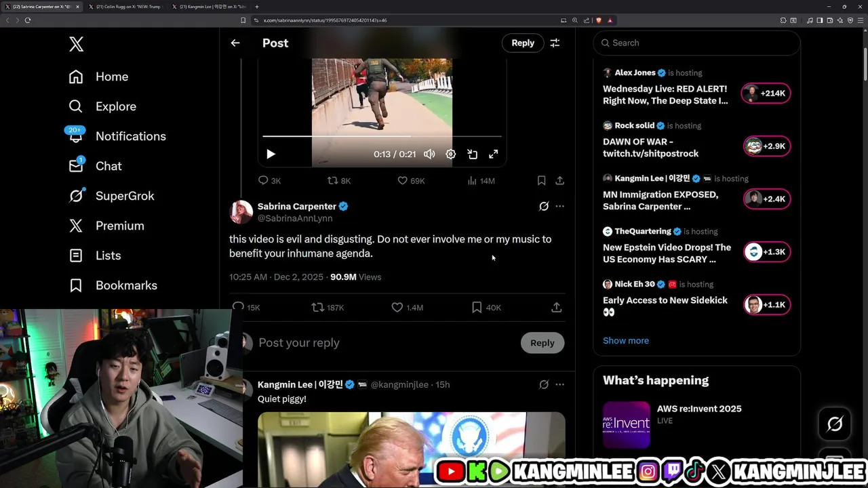This screenshot has width=868, height=488.
Task: Open reply sort filter settings icon
Action: coord(555,43)
